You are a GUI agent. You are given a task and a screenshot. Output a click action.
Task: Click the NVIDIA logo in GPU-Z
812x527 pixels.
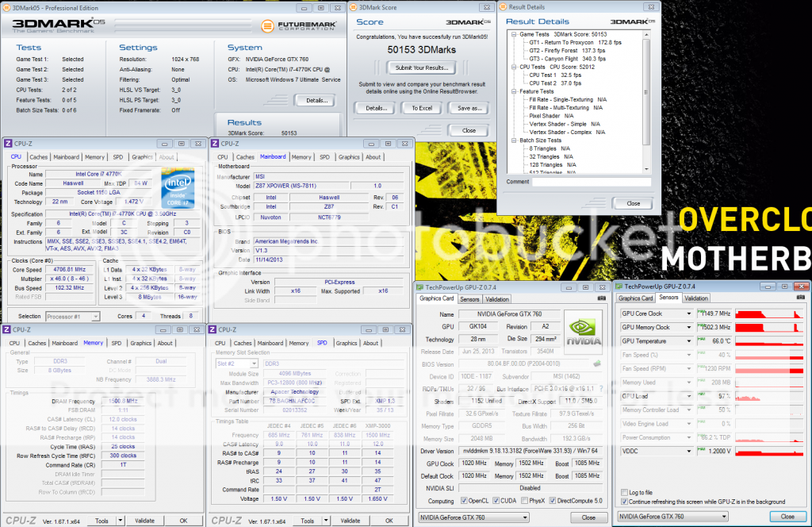click(x=583, y=332)
